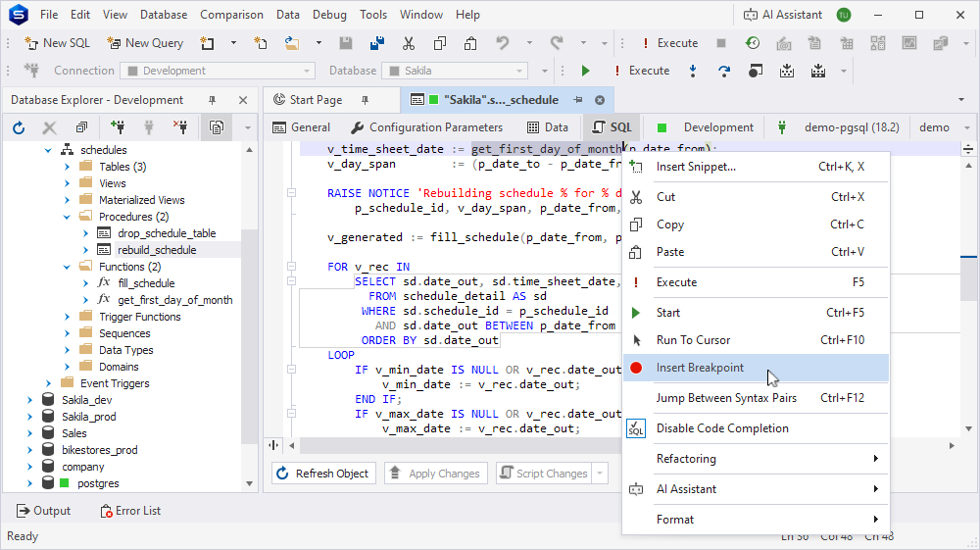Open the Database Sakila dropdown

point(519,71)
